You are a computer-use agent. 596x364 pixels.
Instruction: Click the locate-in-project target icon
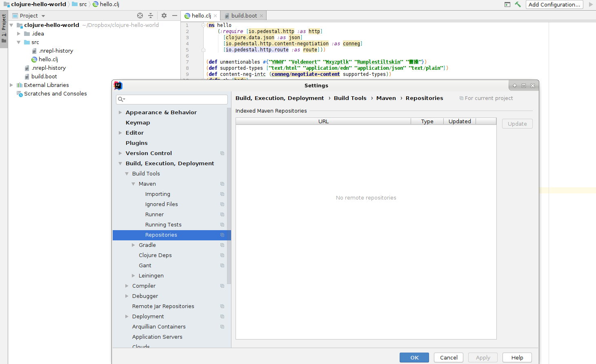[140, 16]
